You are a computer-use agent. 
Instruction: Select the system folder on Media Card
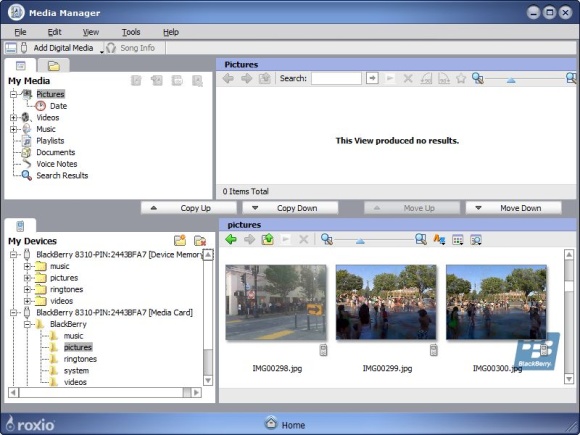[76, 371]
